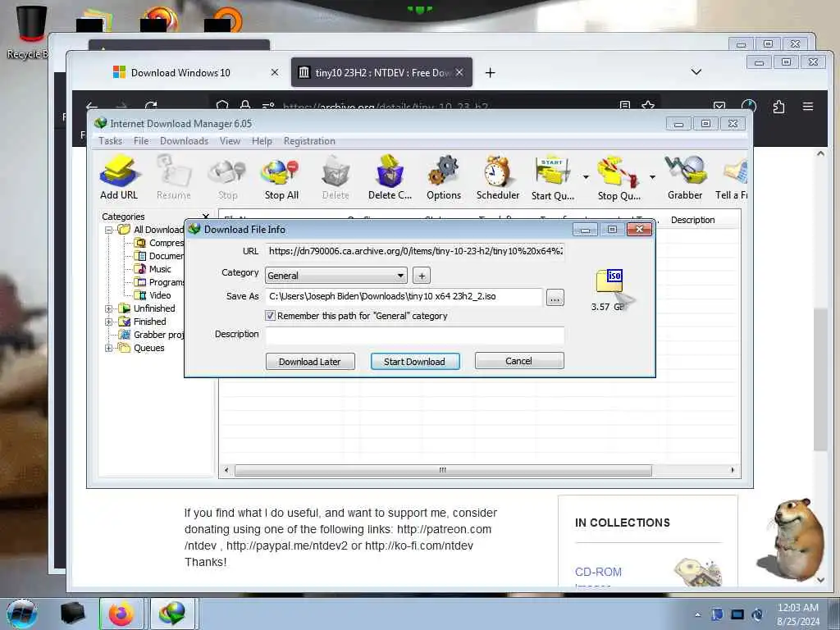The width and height of the screenshot is (840, 630).
Task: Click the Stop Queue toolbar icon
Action: (x=619, y=177)
